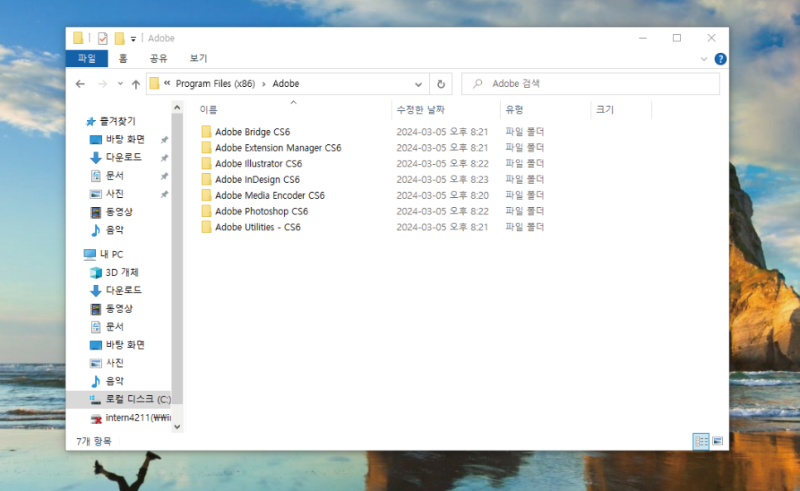Screen dimensions: 800x491
Task: Click 파일 폴더 type of Adobe Utilities - CS6
Action: tap(524, 227)
